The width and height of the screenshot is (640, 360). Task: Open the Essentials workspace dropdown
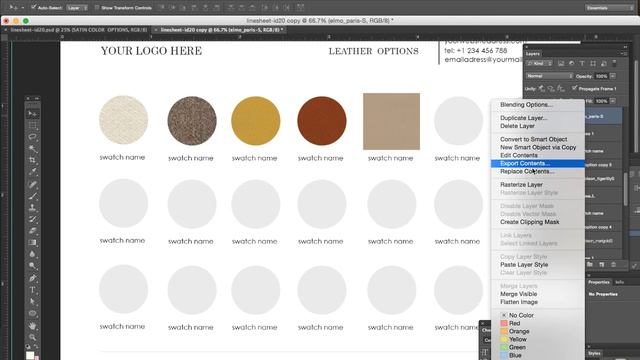609,8
